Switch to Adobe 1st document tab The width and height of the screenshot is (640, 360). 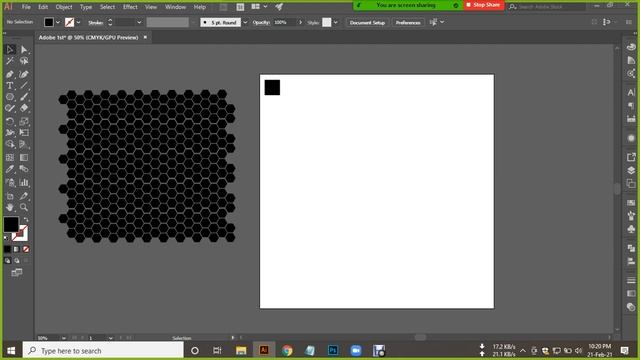click(x=88, y=37)
